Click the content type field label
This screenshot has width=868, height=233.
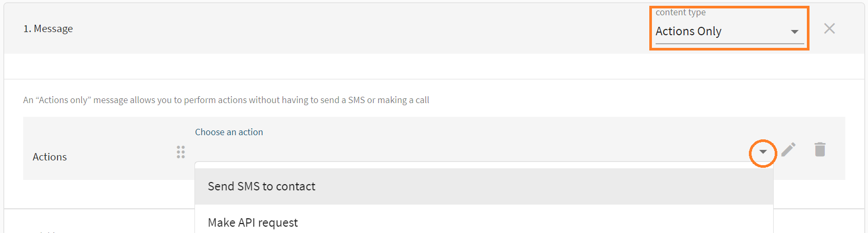click(680, 12)
